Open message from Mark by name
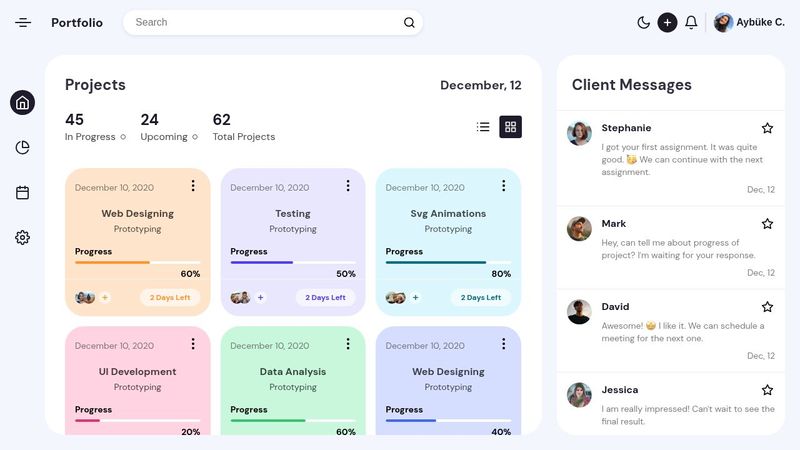The width and height of the screenshot is (800, 450). pyautogui.click(x=614, y=223)
